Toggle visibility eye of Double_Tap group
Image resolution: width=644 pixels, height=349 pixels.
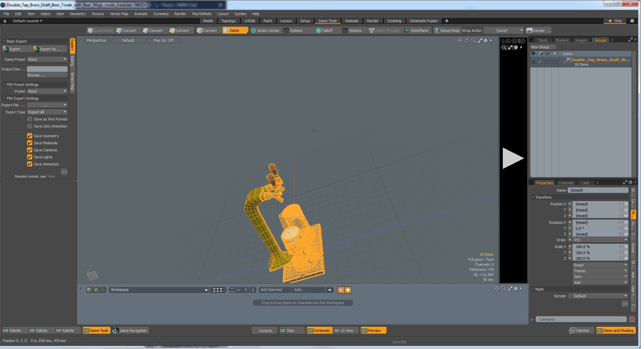tap(533, 62)
